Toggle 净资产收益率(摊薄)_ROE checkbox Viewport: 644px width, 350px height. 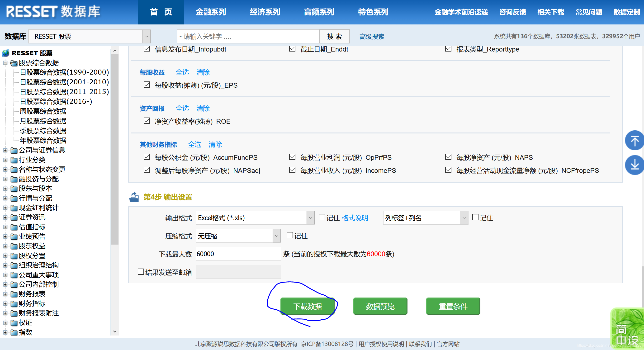147,121
